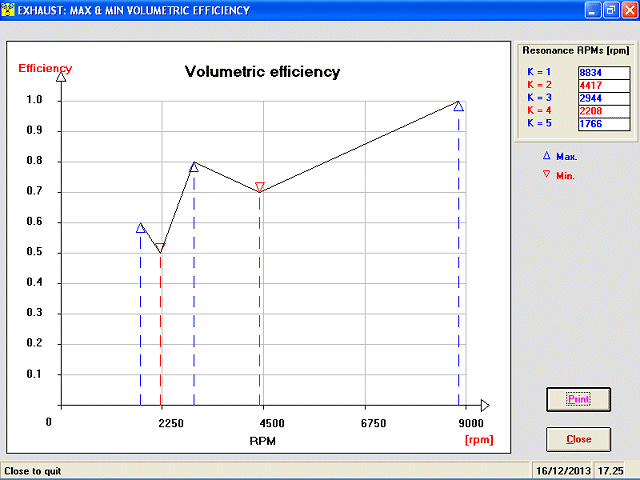This screenshot has height=480, width=640.
Task: Click the K = 1 label
Action: (539, 72)
